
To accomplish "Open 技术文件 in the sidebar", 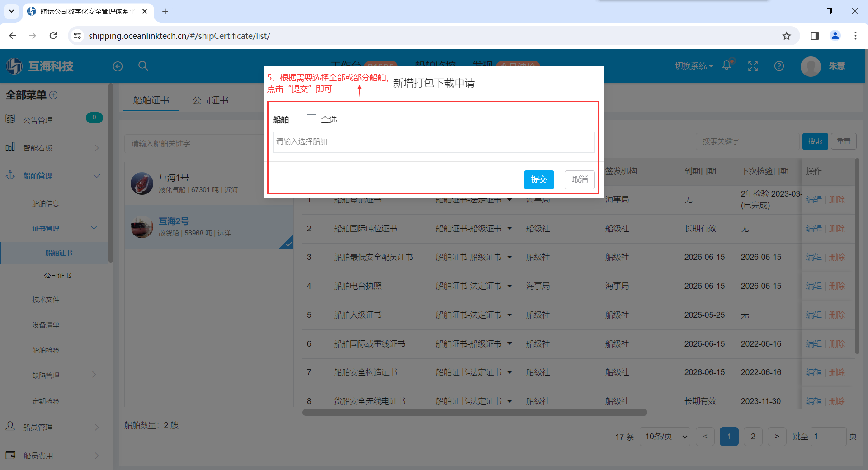I will click(x=46, y=300).
